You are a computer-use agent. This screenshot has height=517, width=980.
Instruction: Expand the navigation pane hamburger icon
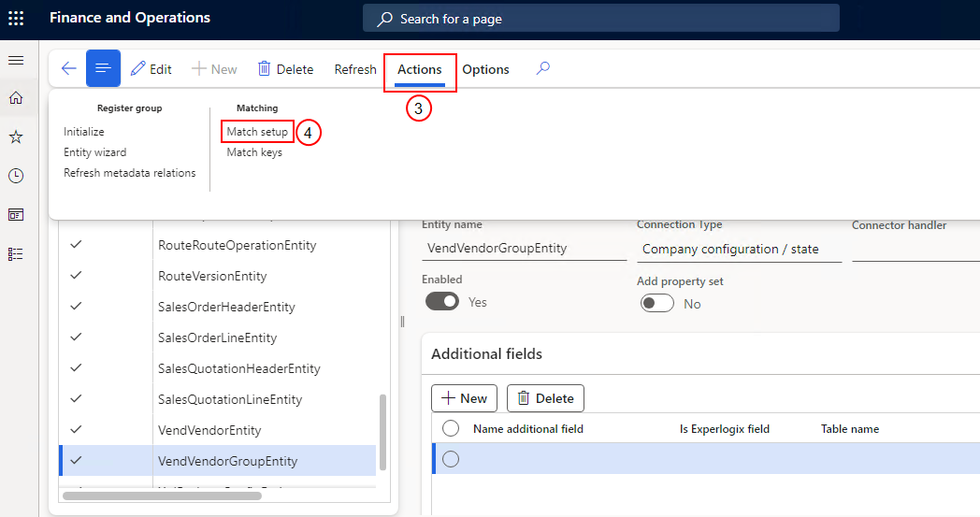pyautogui.click(x=16, y=60)
